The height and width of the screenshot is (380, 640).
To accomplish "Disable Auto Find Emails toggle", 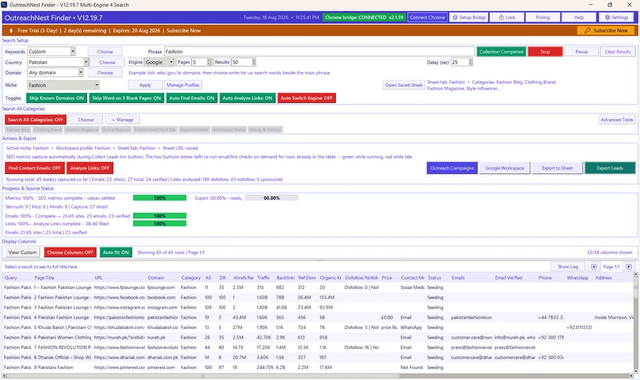I will (x=191, y=98).
